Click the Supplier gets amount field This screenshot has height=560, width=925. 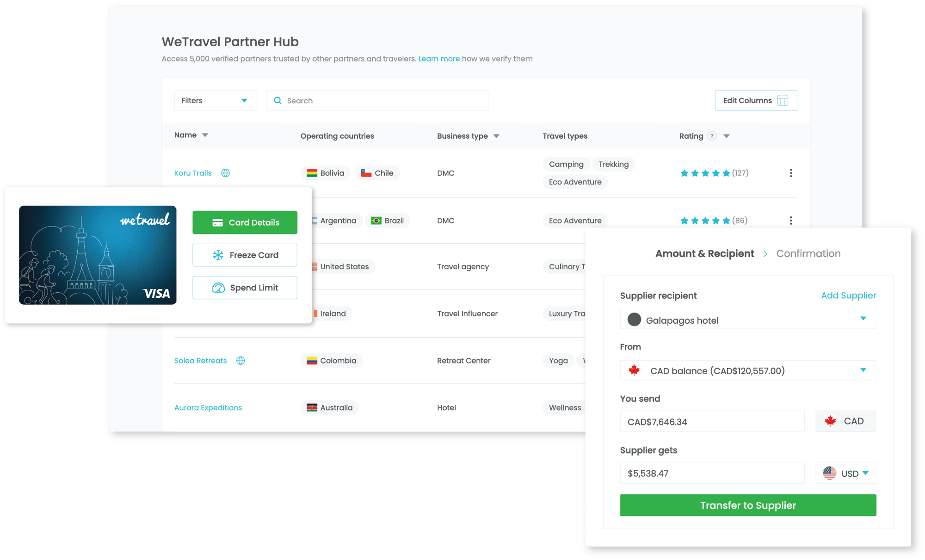[712, 473]
